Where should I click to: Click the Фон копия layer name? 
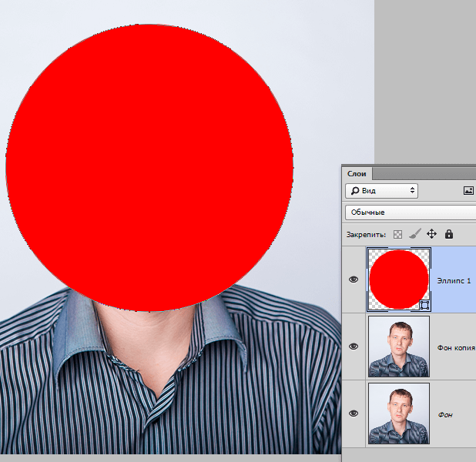tap(456, 348)
